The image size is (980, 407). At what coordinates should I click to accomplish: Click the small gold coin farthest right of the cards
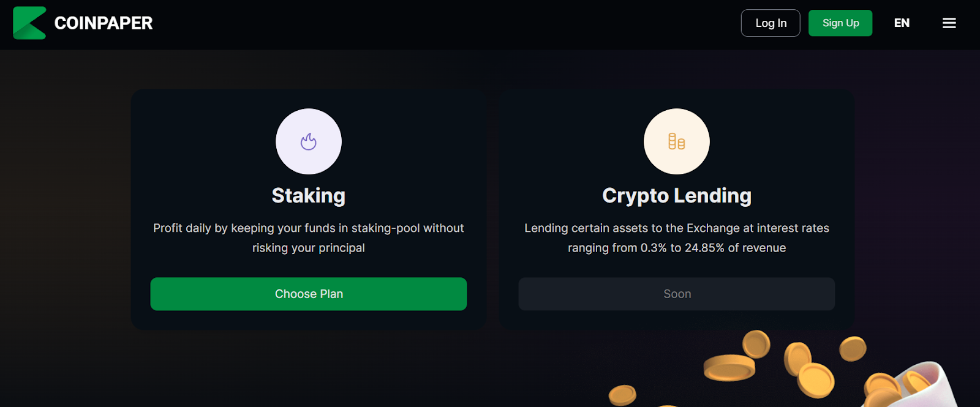(x=853, y=349)
